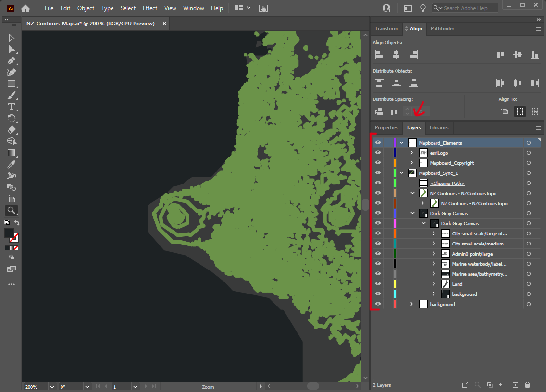Screen dimensions: 546x392
Task: Switch to the Transform tab
Action: click(x=386, y=28)
